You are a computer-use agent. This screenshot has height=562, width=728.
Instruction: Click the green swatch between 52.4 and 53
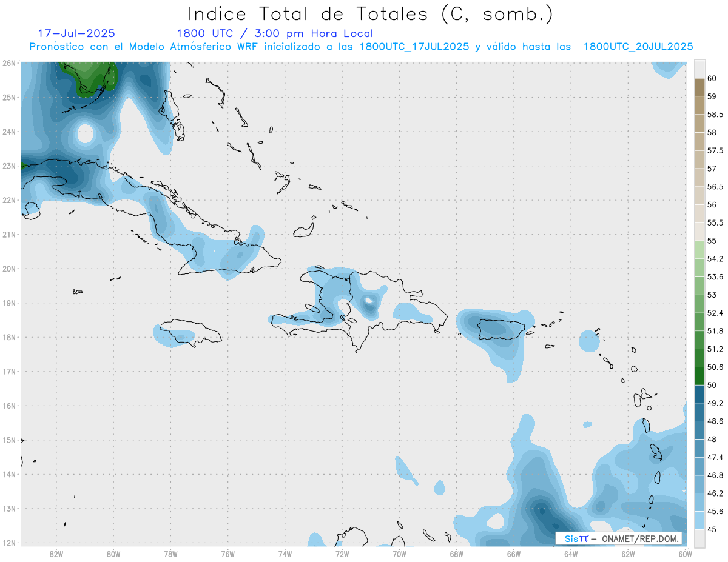[699, 304]
